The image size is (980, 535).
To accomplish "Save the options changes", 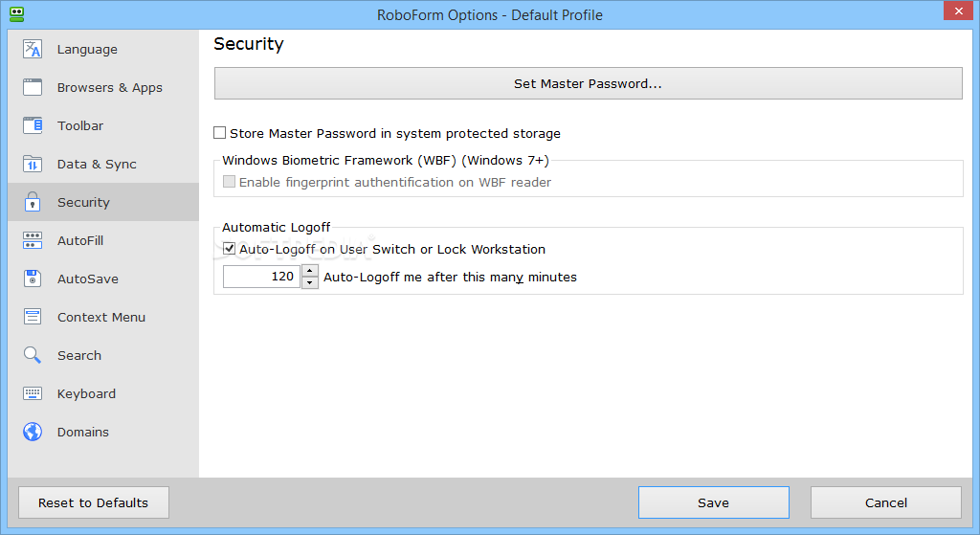I will click(714, 502).
